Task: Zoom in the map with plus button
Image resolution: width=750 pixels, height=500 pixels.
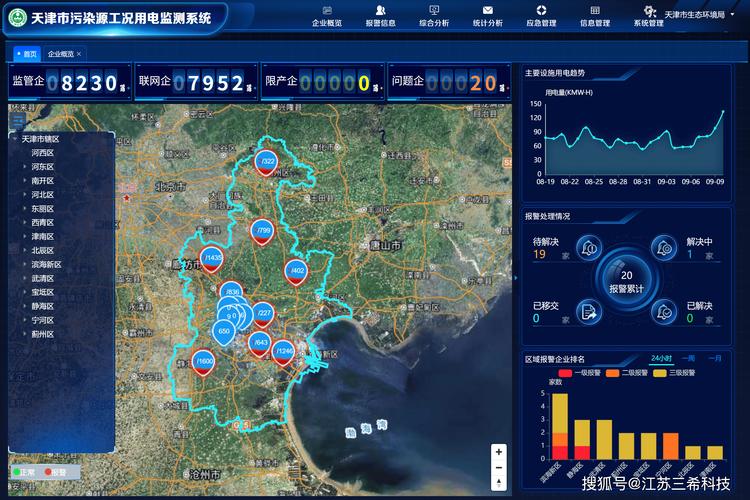Action: click(x=498, y=452)
